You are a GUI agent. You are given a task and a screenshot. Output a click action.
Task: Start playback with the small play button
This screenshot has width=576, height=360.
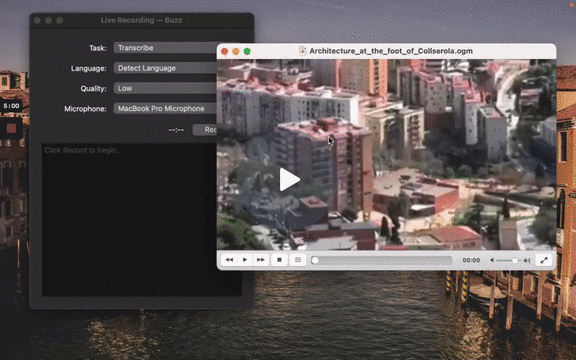click(245, 260)
